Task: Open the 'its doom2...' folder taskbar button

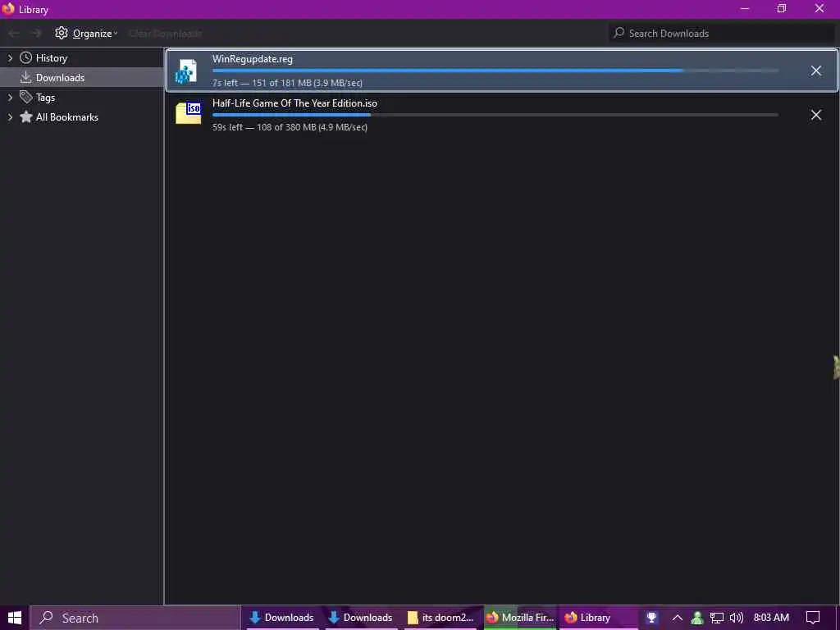Action: (441, 618)
